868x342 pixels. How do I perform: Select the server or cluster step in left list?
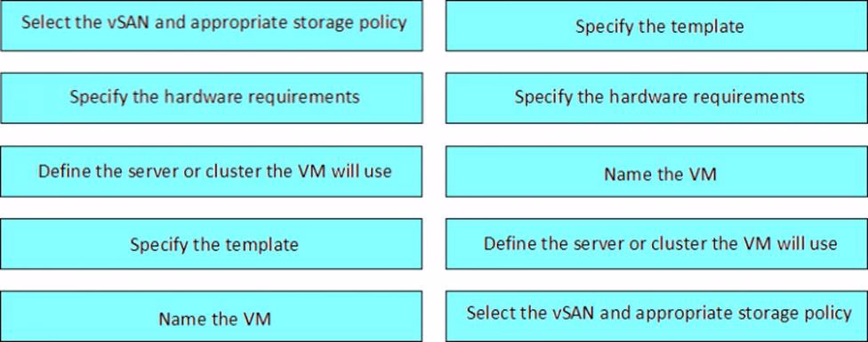pos(212,171)
